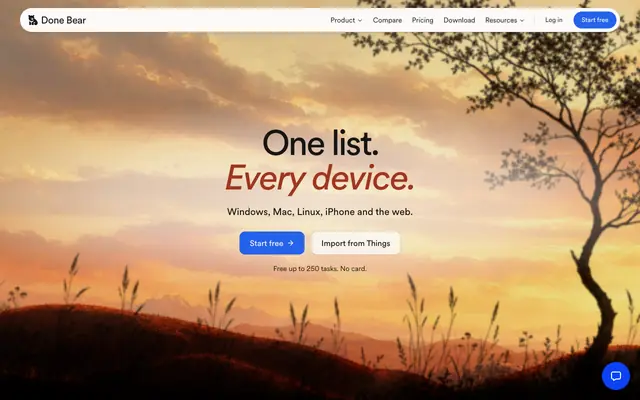Open the Download page

coord(459,20)
